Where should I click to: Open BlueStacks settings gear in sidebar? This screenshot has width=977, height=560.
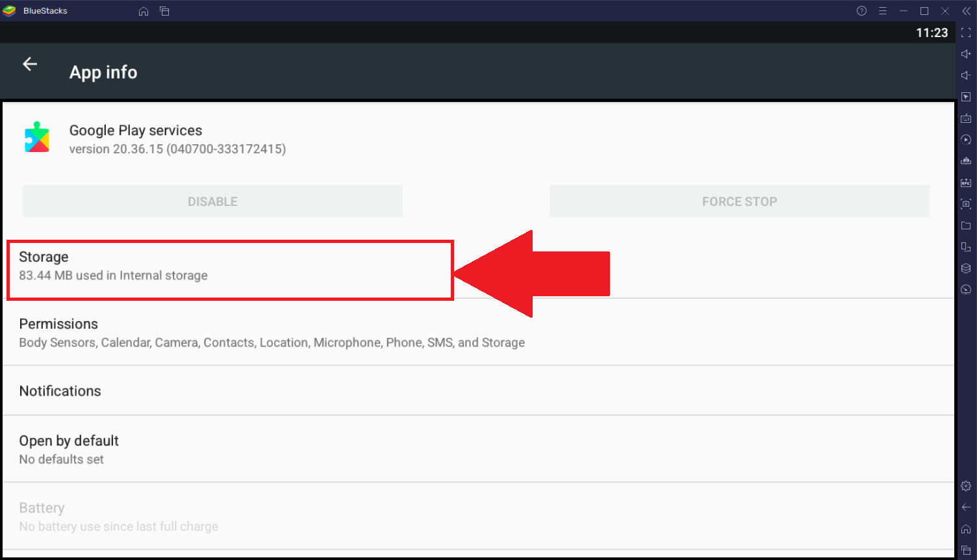(x=966, y=486)
